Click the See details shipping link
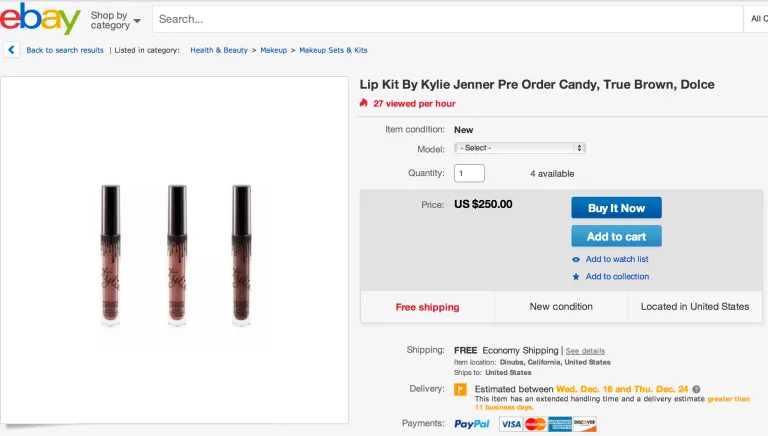Viewport: 768px width, 436px height. 585,351
